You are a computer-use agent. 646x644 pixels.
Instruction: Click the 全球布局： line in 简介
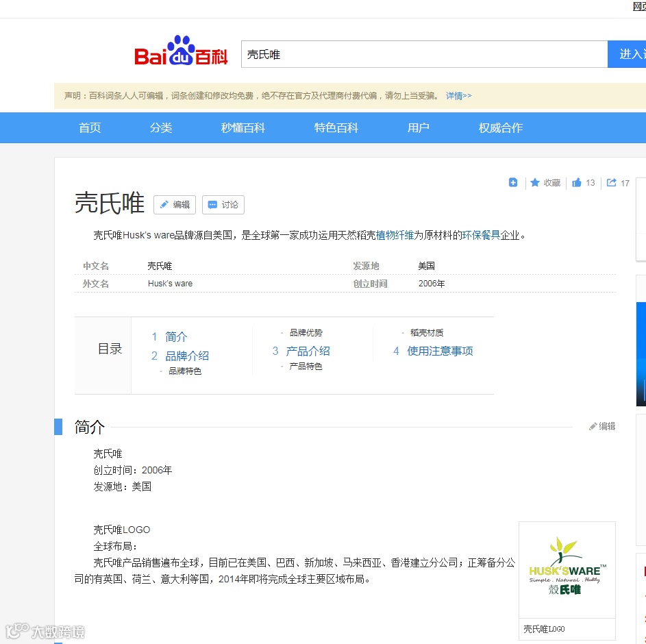[115, 546]
